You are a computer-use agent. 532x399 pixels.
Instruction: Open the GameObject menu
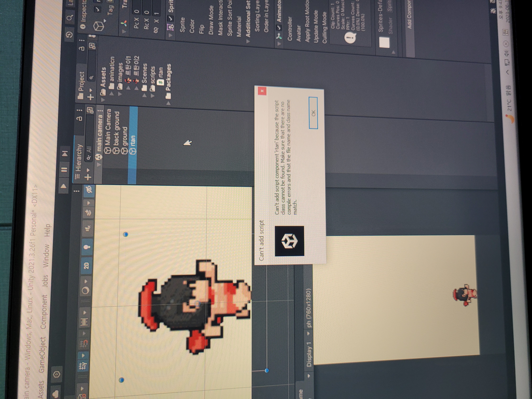(42, 355)
